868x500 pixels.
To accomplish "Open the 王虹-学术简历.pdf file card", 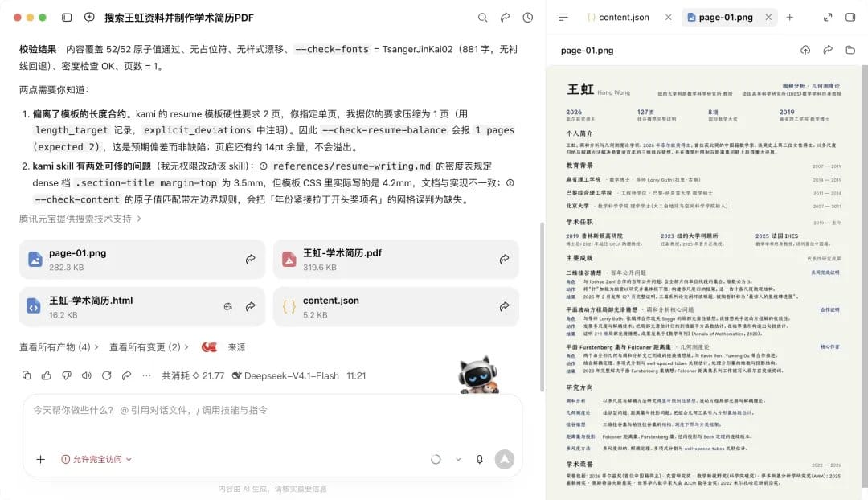I will click(395, 259).
